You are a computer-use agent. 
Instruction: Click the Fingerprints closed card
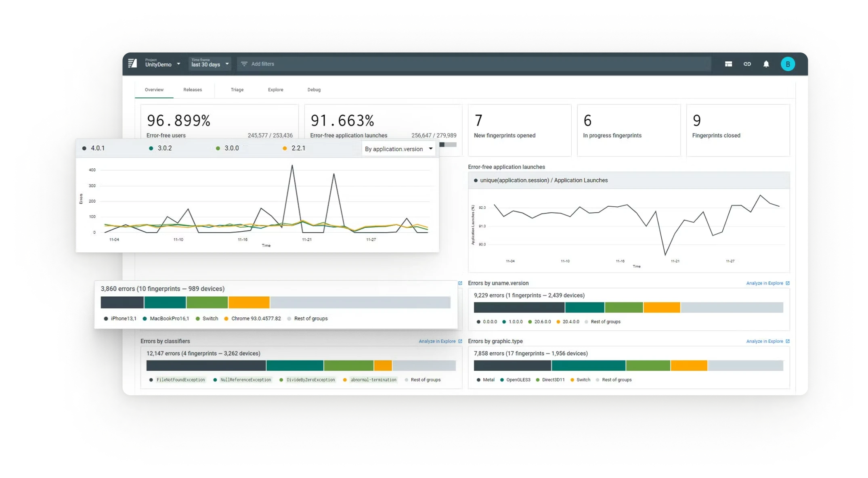tap(738, 130)
